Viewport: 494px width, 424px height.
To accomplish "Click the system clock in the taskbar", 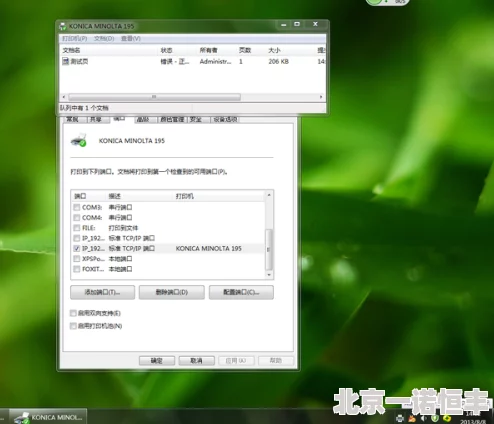I will (473, 418).
